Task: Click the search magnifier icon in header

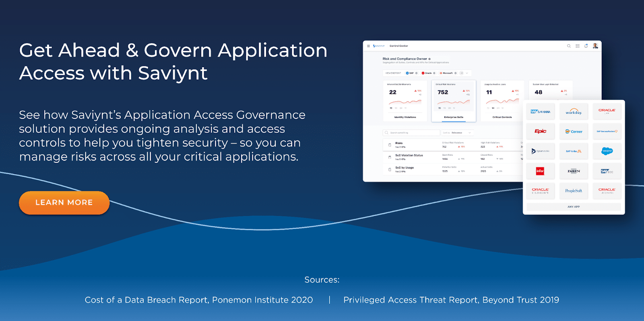Action: pyautogui.click(x=569, y=46)
